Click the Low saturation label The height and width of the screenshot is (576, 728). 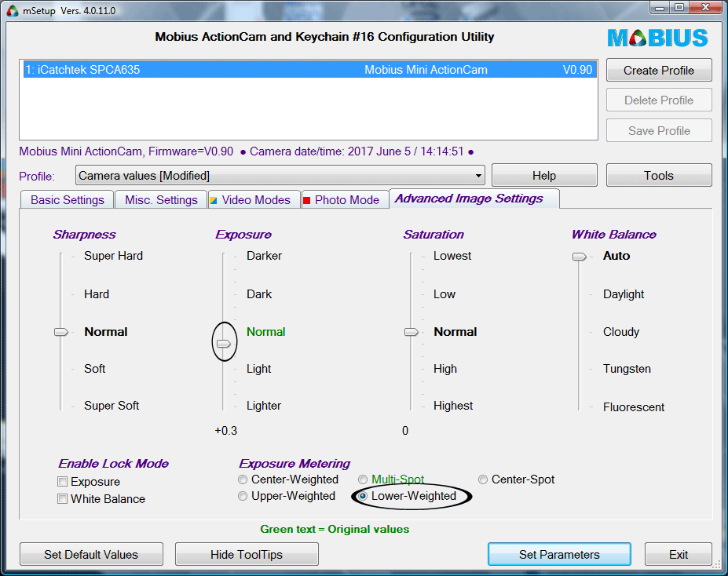coord(444,294)
